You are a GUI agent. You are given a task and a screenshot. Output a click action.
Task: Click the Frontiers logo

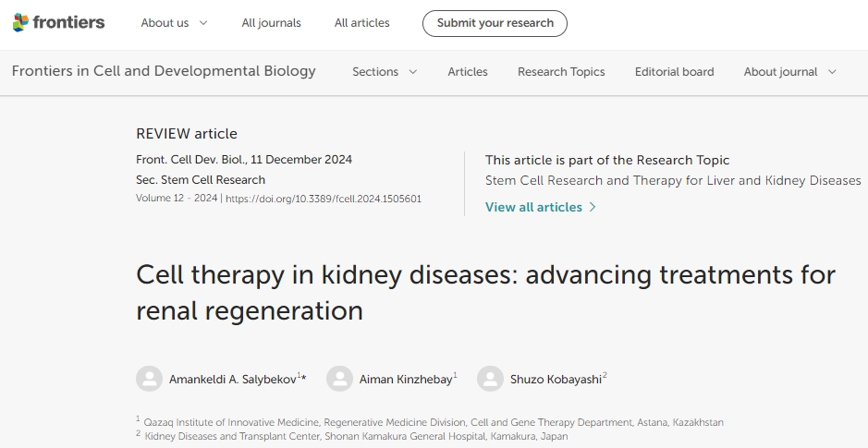tap(58, 23)
